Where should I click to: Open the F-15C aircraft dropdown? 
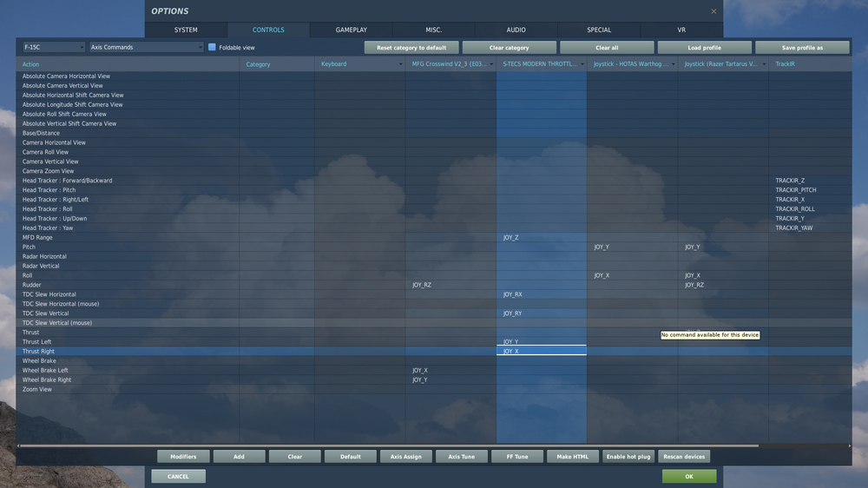pos(54,47)
